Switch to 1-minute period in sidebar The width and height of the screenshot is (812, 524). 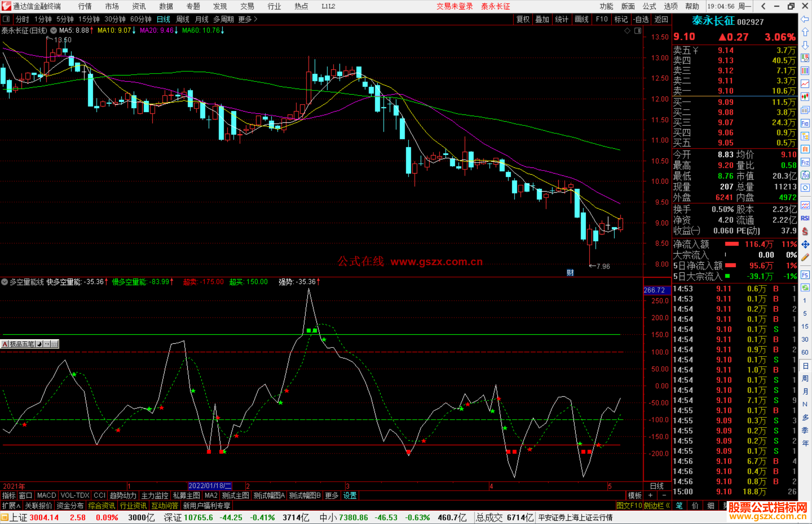[x=804, y=301]
